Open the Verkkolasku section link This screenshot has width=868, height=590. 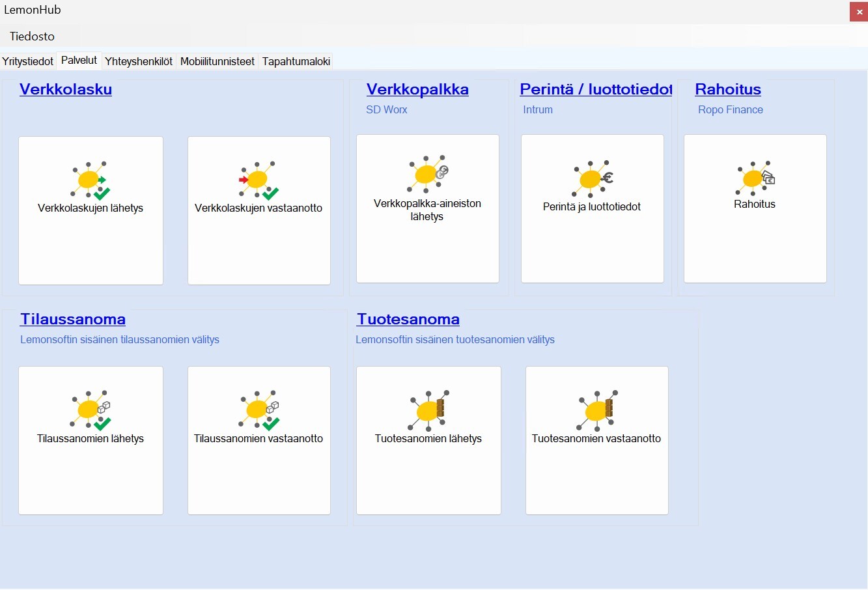click(66, 89)
